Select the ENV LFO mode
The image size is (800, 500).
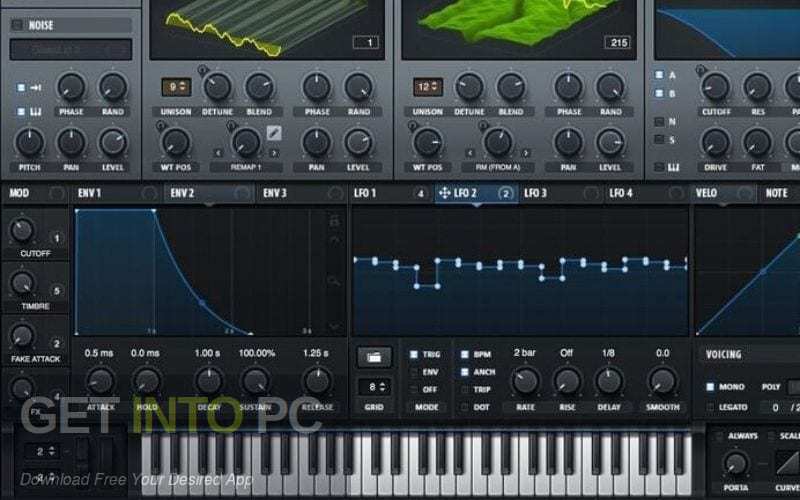tap(414, 372)
